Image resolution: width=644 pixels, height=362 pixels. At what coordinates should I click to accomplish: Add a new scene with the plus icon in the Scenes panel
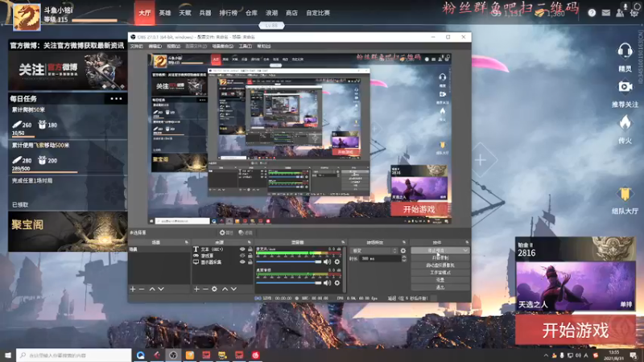[133, 289]
